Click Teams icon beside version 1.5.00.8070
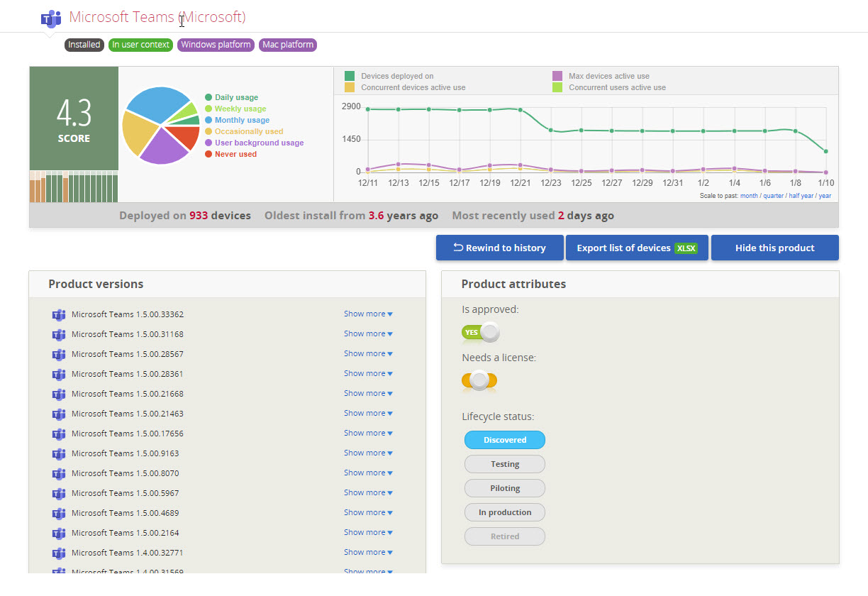Image resolution: width=868 pixels, height=596 pixels. pos(59,474)
